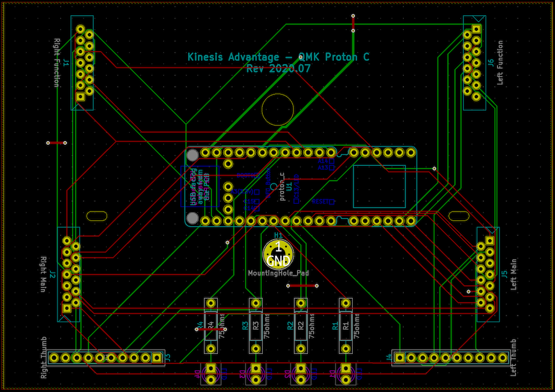Select the left yellow oval slot outline

pyautogui.click(x=96, y=216)
